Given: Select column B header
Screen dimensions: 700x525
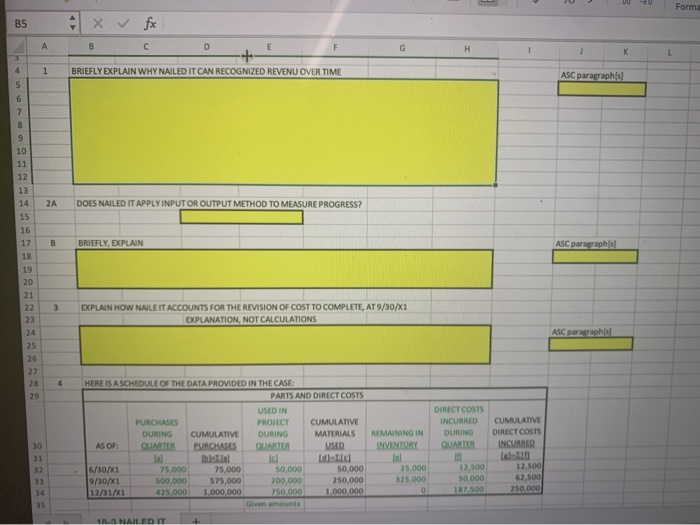Looking at the screenshot, I should point(91,46).
